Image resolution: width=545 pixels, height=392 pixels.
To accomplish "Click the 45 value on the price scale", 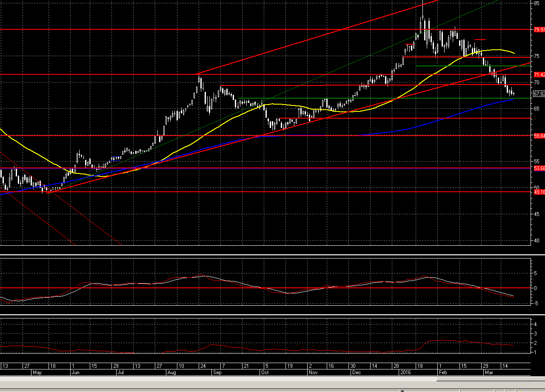I will tap(537, 214).
